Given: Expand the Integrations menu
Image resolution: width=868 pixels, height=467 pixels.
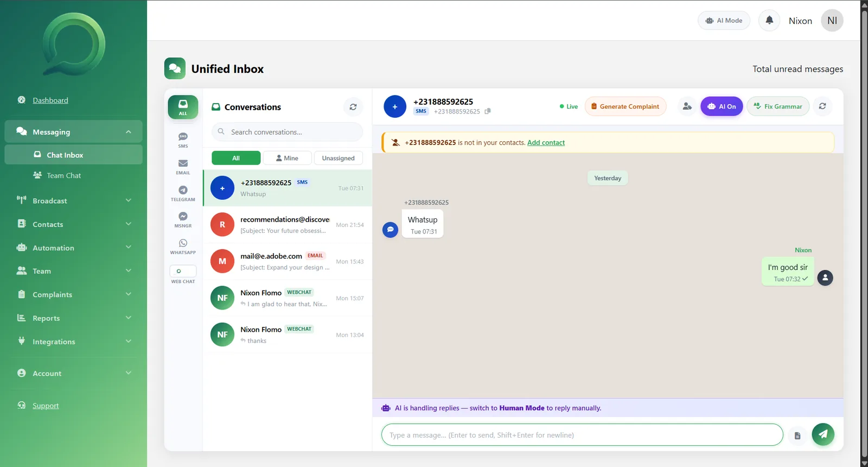Looking at the screenshot, I should point(74,342).
